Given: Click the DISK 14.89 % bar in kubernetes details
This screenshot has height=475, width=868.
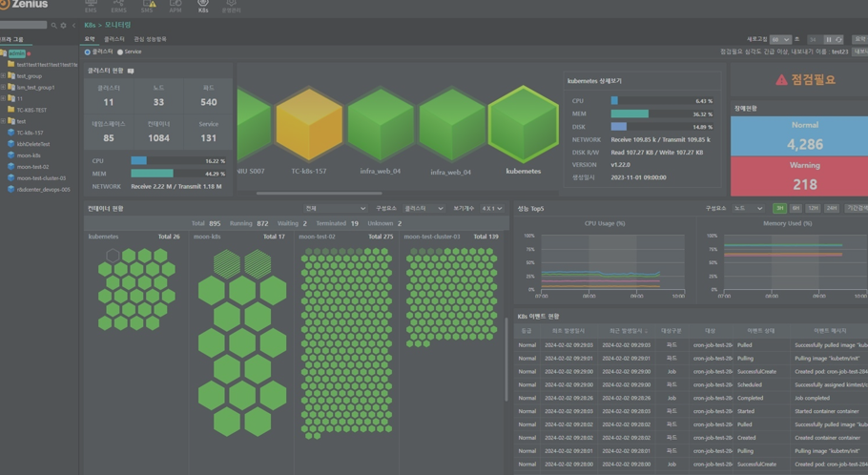Looking at the screenshot, I should 662,126.
